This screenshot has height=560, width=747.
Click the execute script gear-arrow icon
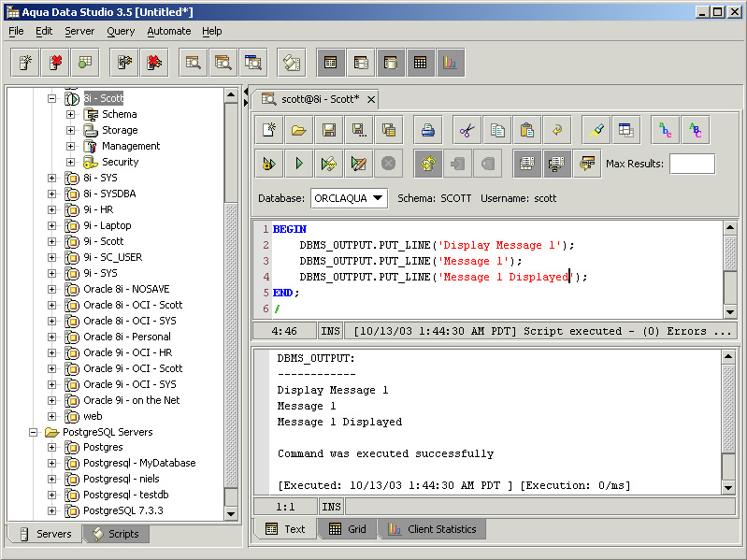point(269,164)
